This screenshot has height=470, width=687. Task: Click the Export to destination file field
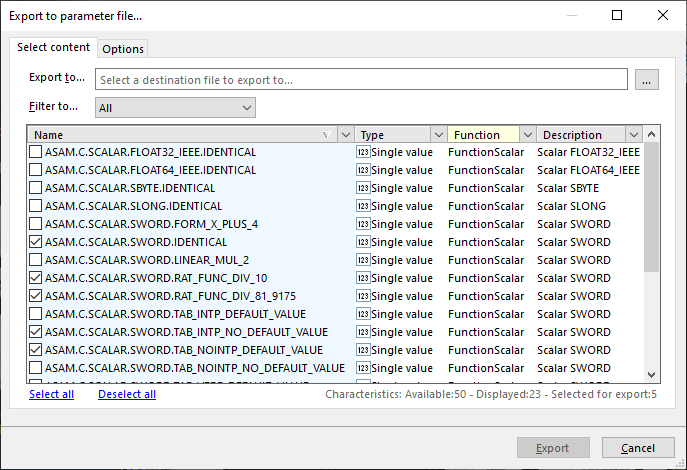tap(361, 80)
